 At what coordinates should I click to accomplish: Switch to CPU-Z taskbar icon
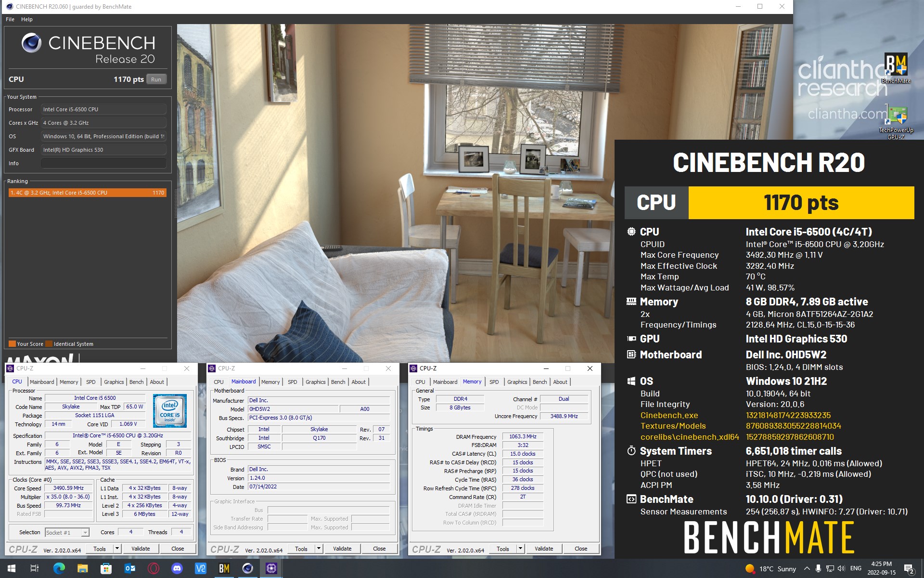pyautogui.click(x=271, y=568)
